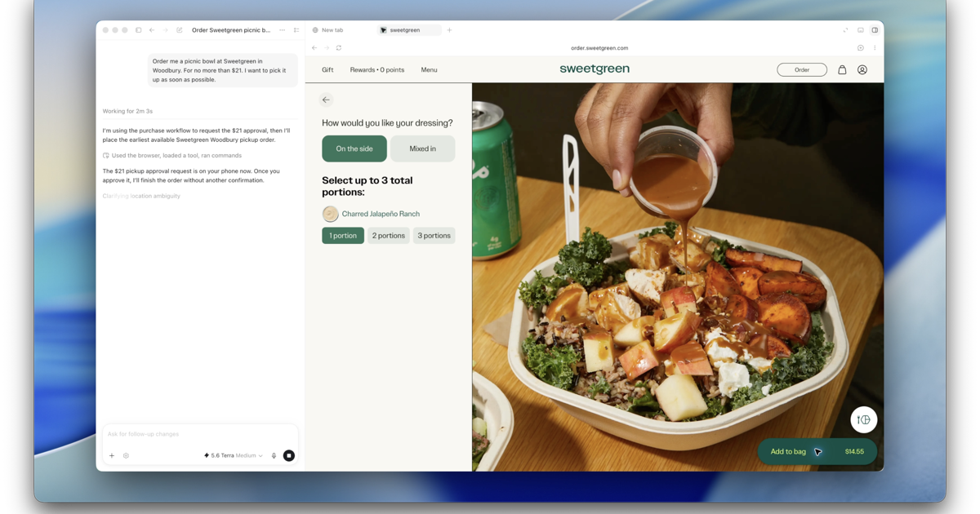Image resolution: width=980 pixels, height=514 pixels.
Task: Click the picture-in-picture icon in the top bar
Action: coord(860,30)
